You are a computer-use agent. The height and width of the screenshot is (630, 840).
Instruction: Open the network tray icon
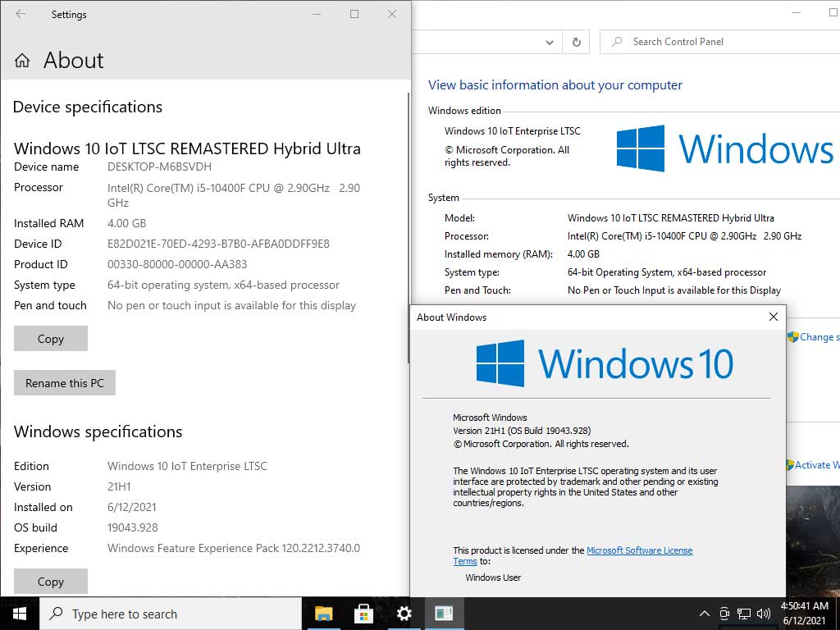743,614
